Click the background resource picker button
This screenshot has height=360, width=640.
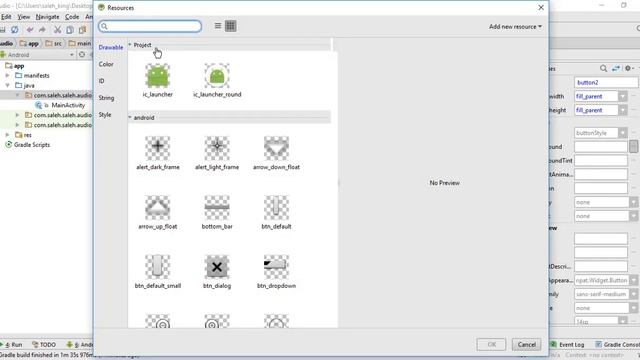tap(633, 147)
